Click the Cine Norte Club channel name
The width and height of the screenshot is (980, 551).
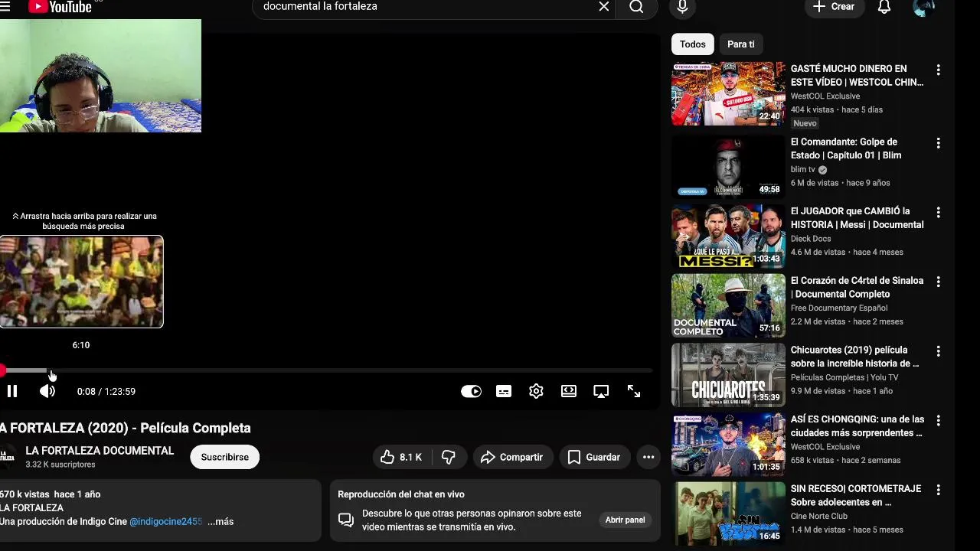(819, 516)
